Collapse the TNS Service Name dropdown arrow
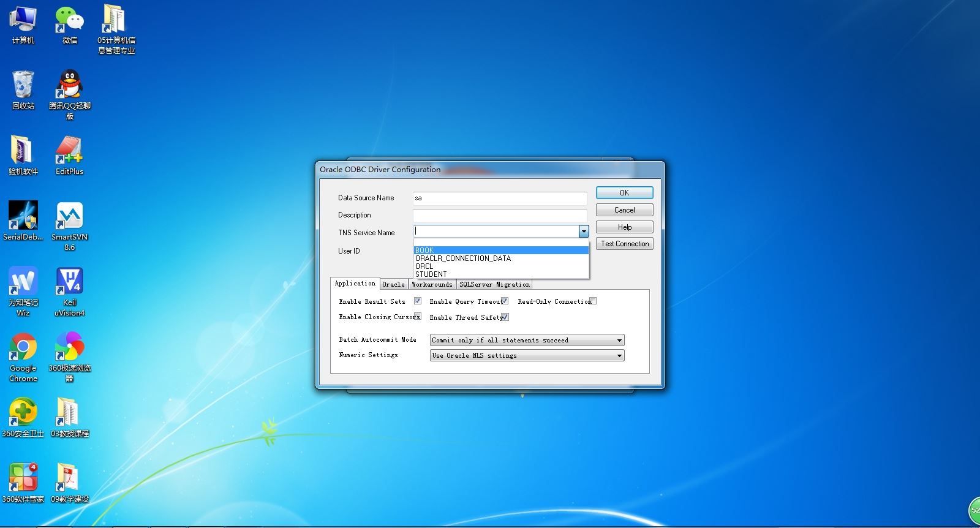 click(x=584, y=232)
